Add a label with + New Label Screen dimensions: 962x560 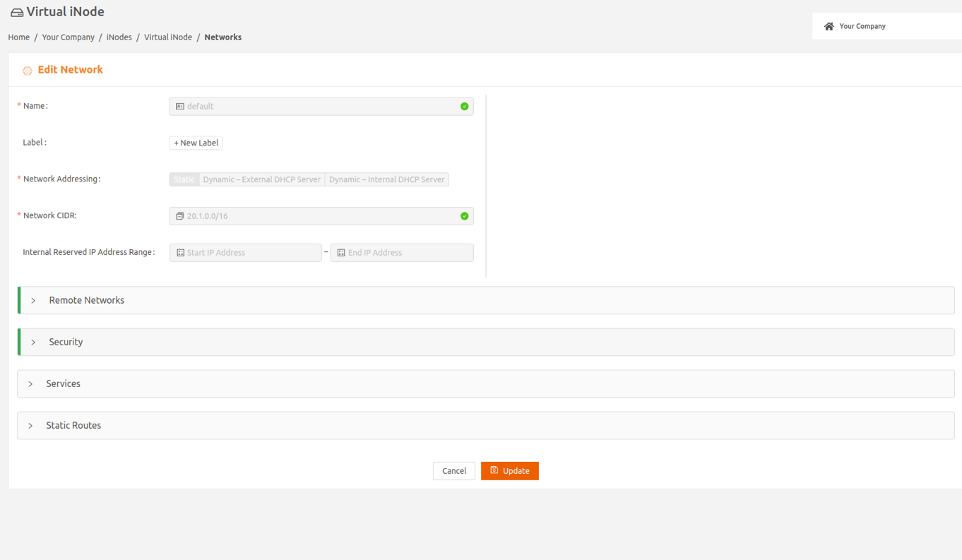tap(196, 143)
